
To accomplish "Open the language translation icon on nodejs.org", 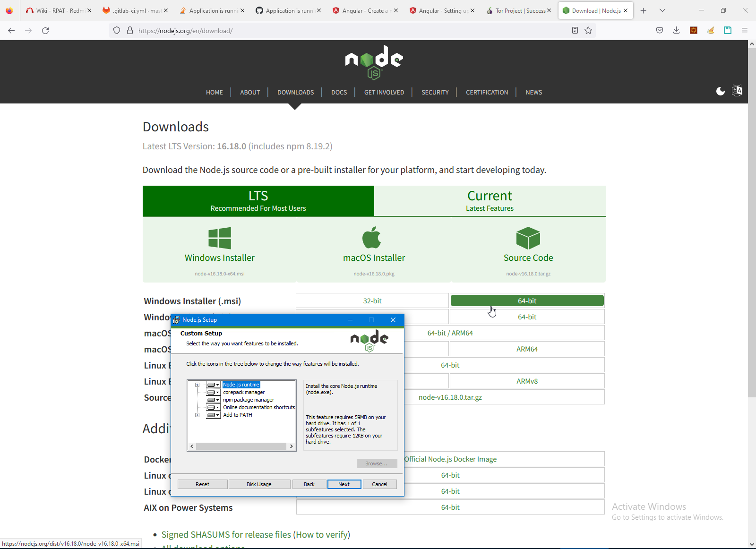I will coord(737,91).
